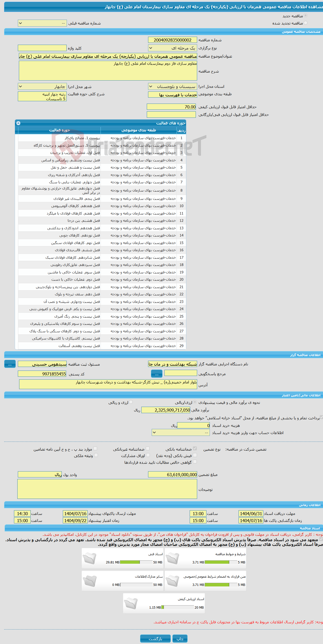The width and height of the screenshot is (323, 644).
Task: Click the برآورد مالی amount field
Action: [166, 410]
